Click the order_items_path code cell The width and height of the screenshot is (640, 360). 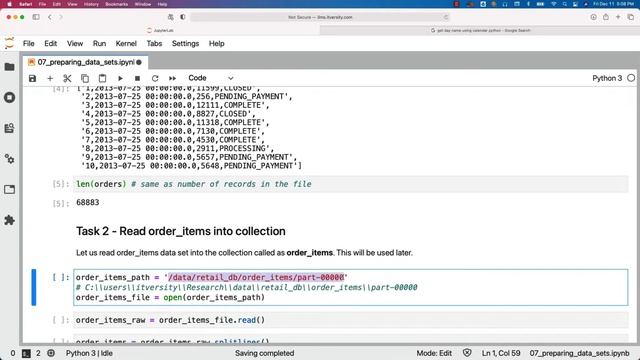[x=351, y=287]
